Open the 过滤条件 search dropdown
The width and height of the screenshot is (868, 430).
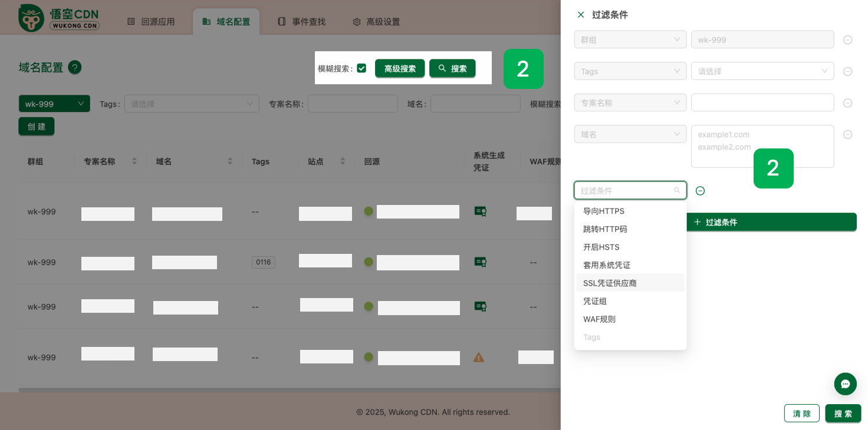(x=630, y=191)
